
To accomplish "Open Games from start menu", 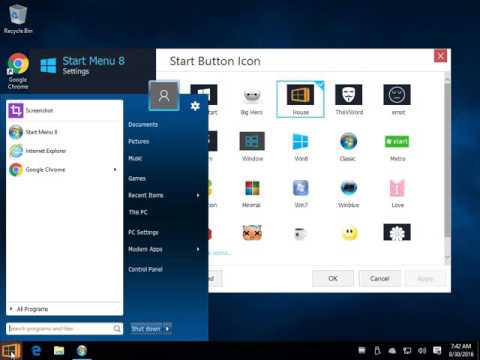I will (137, 178).
